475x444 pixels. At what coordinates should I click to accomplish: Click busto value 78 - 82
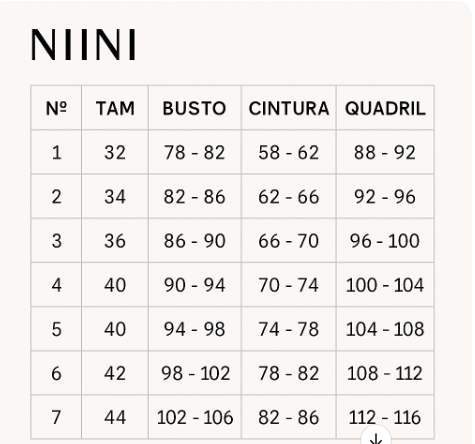tap(195, 152)
